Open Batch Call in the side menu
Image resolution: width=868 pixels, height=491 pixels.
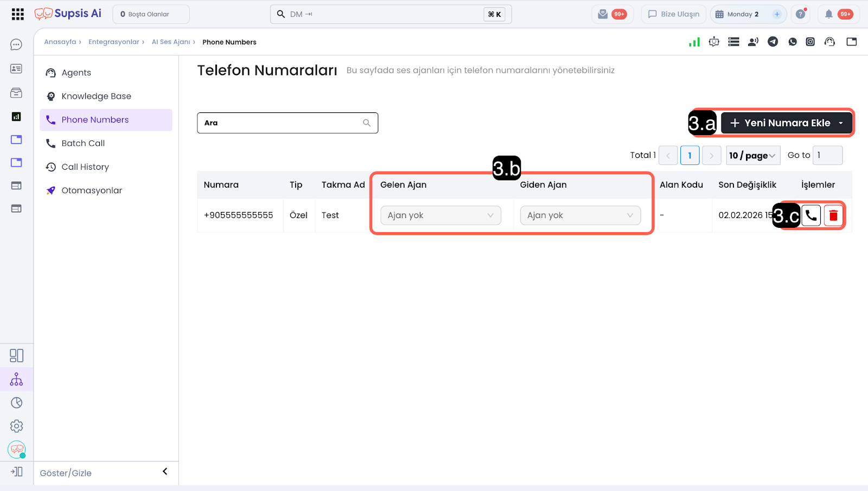(83, 143)
